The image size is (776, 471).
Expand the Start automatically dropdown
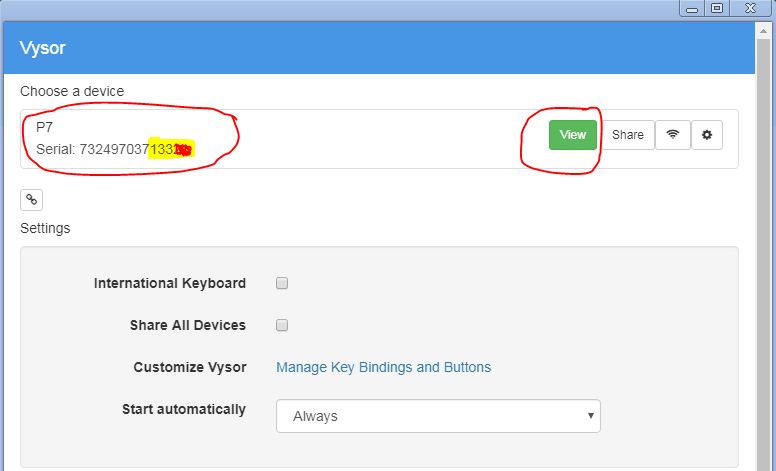[438, 416]
